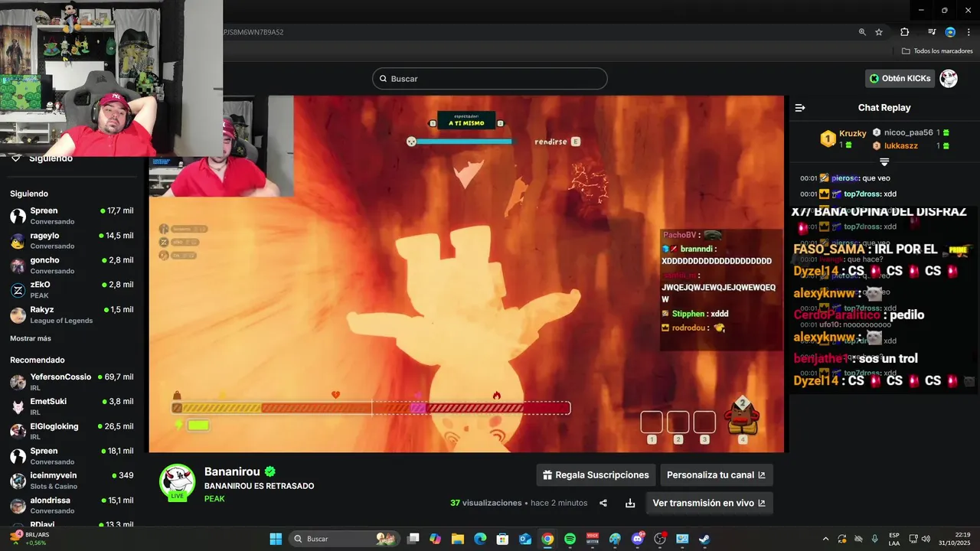Screen dimensions: 980x551
Task: Open Outlook from the taskbar
Action: pyautogui.click(x=525, y=539)
